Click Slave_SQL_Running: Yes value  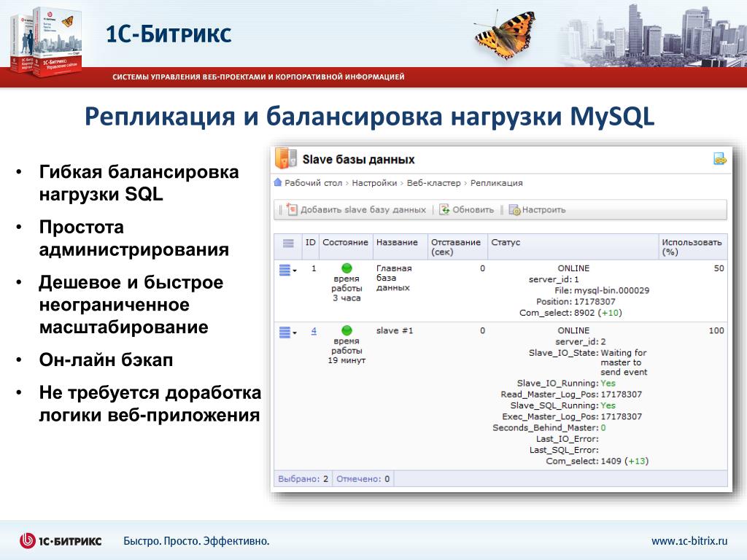(x=608, y=405)
